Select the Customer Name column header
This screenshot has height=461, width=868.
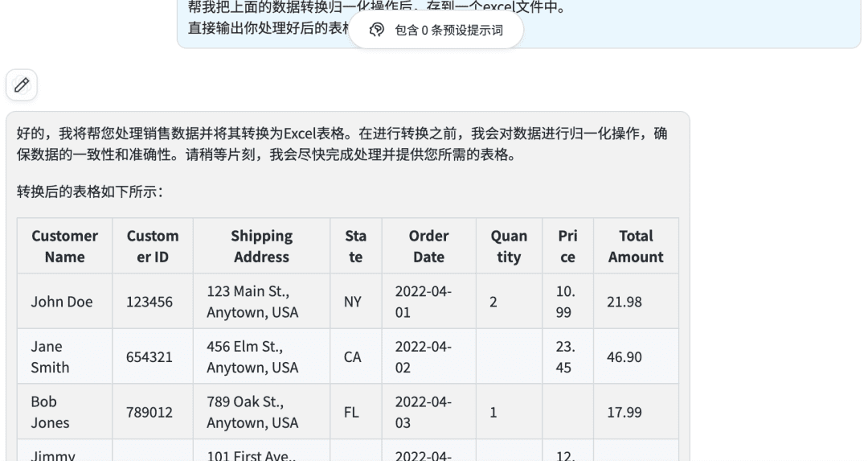click(x=65, y=246)
